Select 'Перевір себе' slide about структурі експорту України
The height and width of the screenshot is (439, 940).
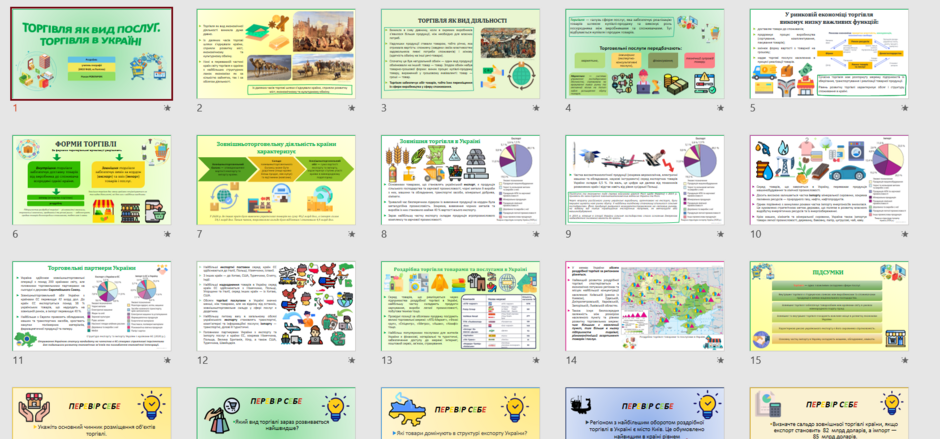(x=460, y=413)
